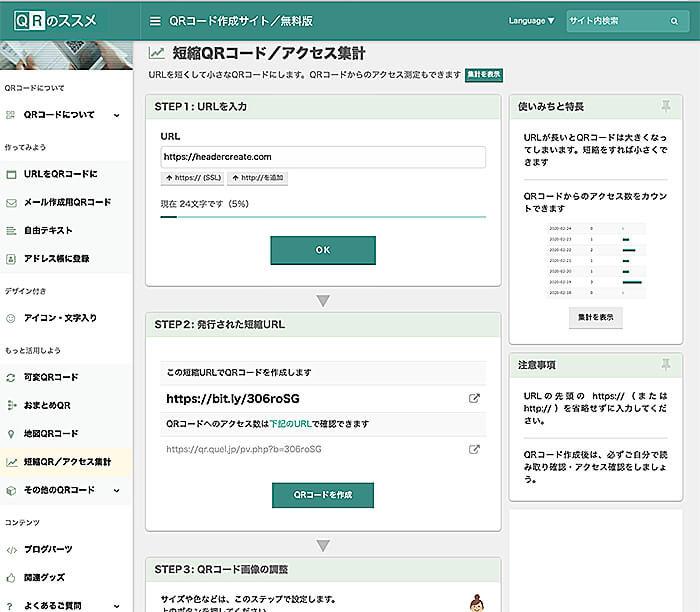
Task: Select URLをQRコードに in the sidebar
Action: click(66, 174)
